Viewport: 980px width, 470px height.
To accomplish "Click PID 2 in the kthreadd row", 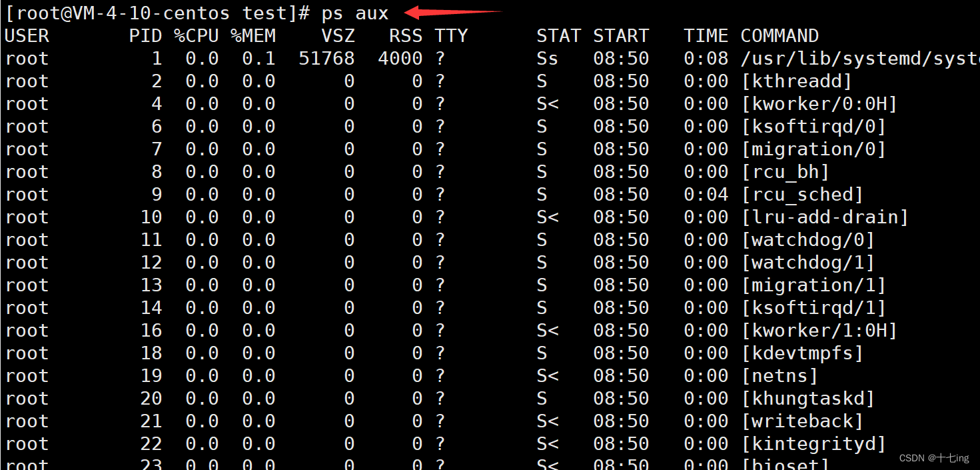I will 157,81.
